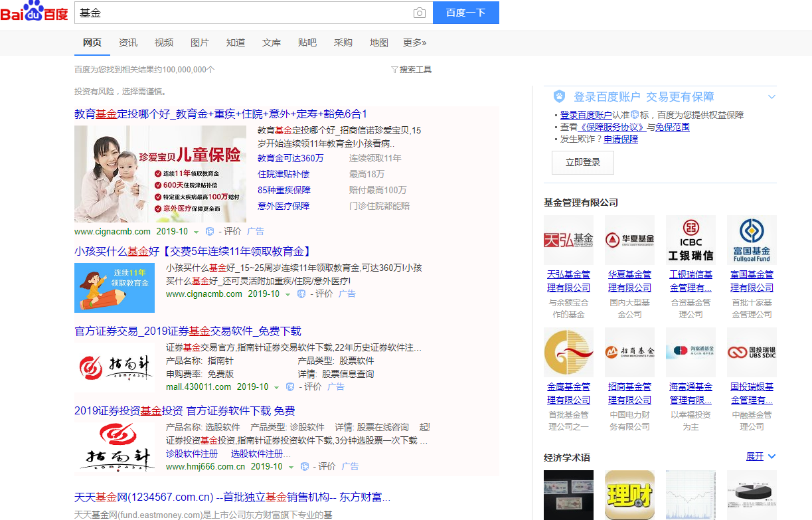
Task: Expand dropdown arrow after www.hmj666.com.cn date
Action: [291, 468]
